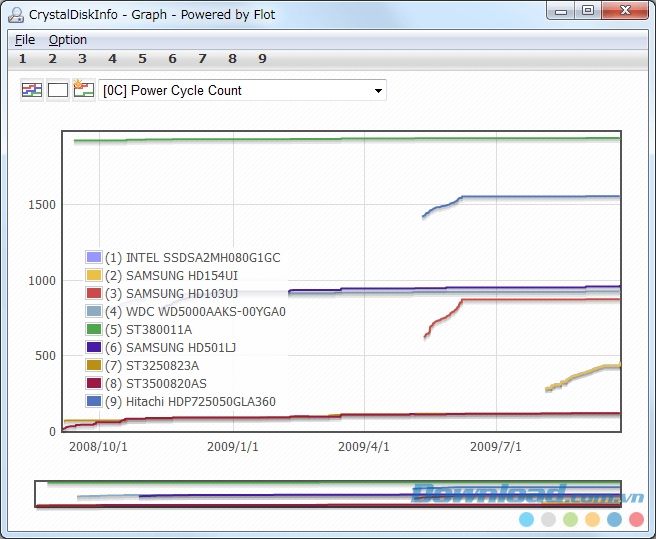Click the 2009/7/1 x-axis date label
This screenshot has height=539, width=656.
(496, 447)
